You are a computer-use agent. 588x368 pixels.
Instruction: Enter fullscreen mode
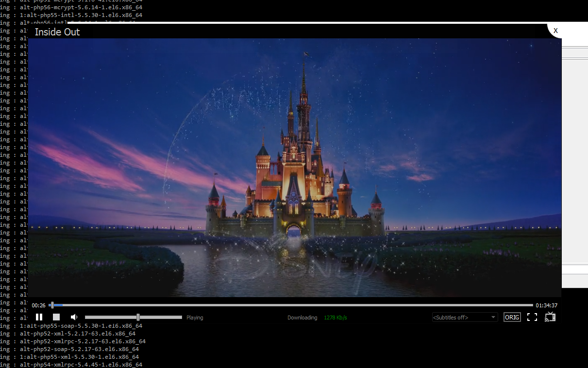(532, 318)
